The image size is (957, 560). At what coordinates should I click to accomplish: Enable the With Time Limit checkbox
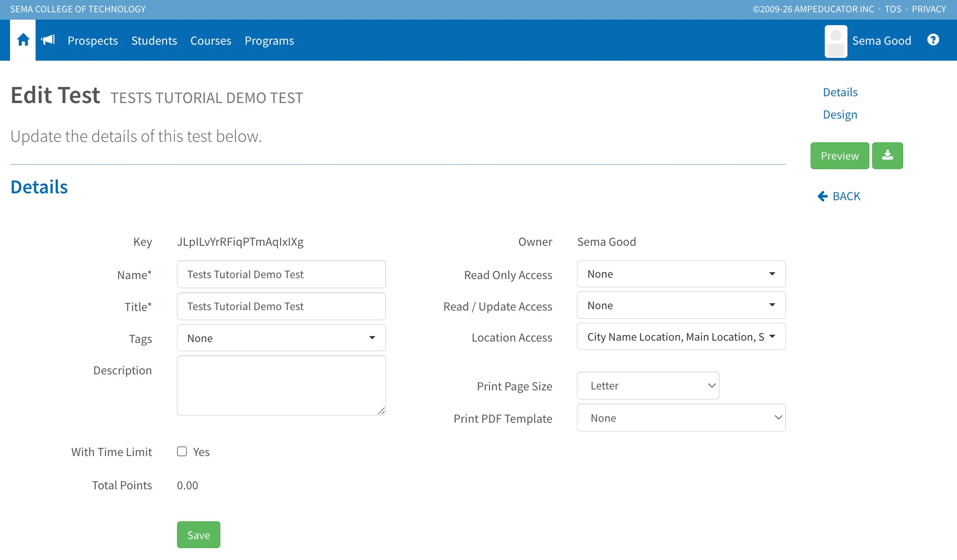(x=182, y=451)
